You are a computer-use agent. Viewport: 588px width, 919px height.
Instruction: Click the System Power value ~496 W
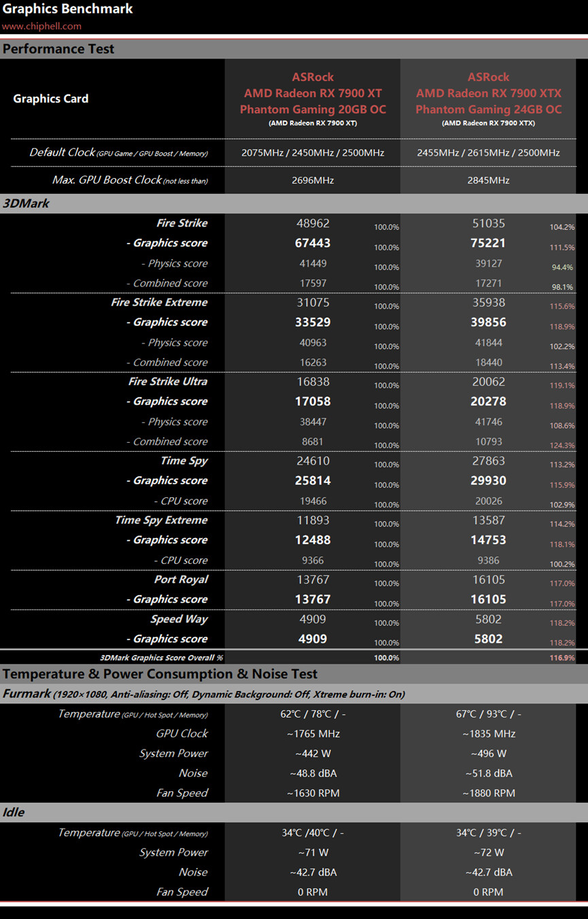pyautogui.click(x=489, y=754)
